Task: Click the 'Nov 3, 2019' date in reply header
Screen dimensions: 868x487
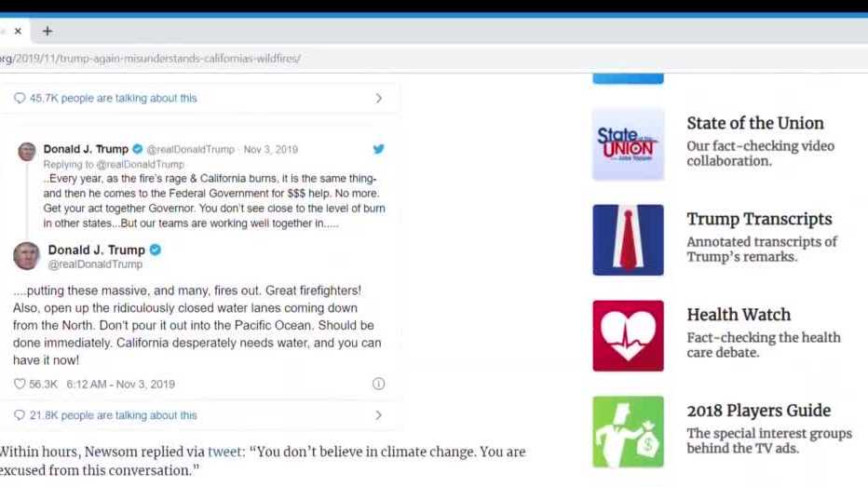Action: point(271,149)
